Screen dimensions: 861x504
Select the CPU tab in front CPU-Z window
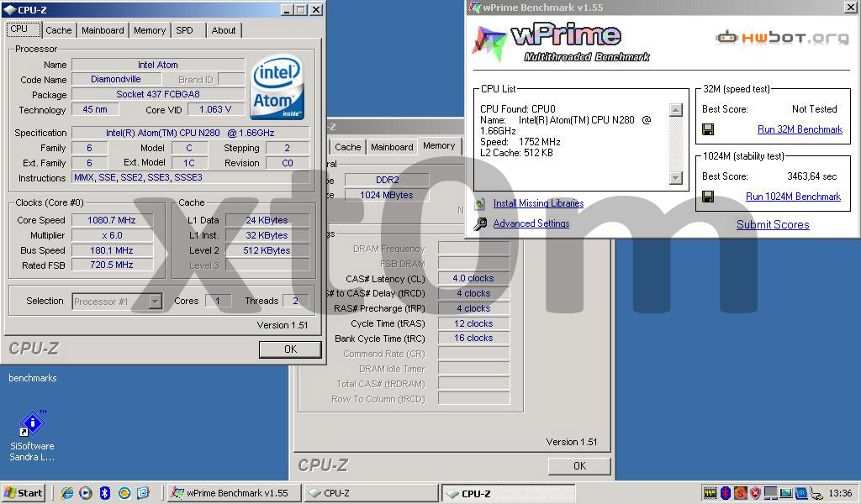click(23, 29)
